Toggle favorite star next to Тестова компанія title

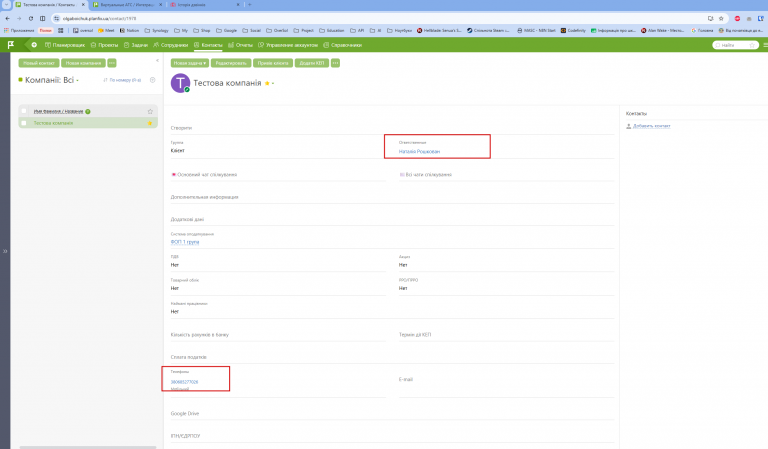point(267,83)
